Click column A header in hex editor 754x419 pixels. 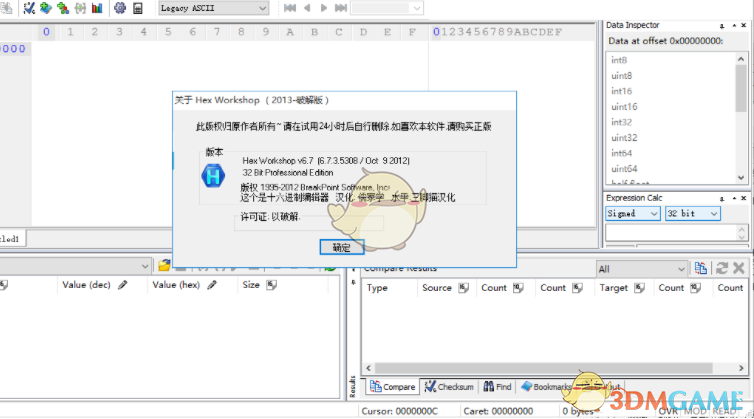coord(290,32)
